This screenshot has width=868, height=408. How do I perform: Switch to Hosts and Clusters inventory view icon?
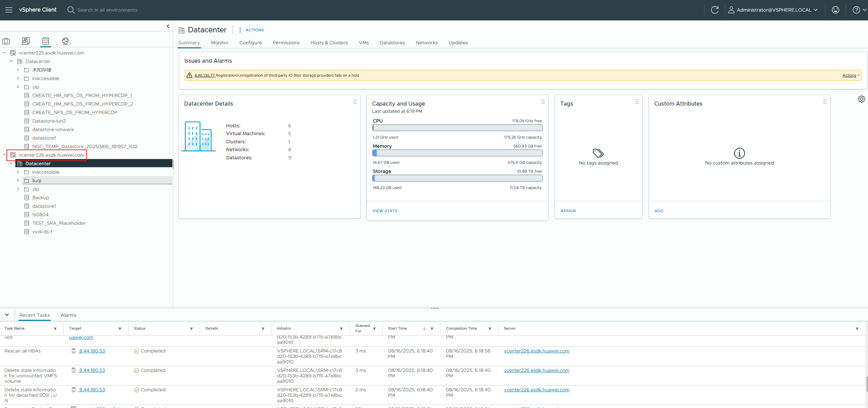point(6,41)
